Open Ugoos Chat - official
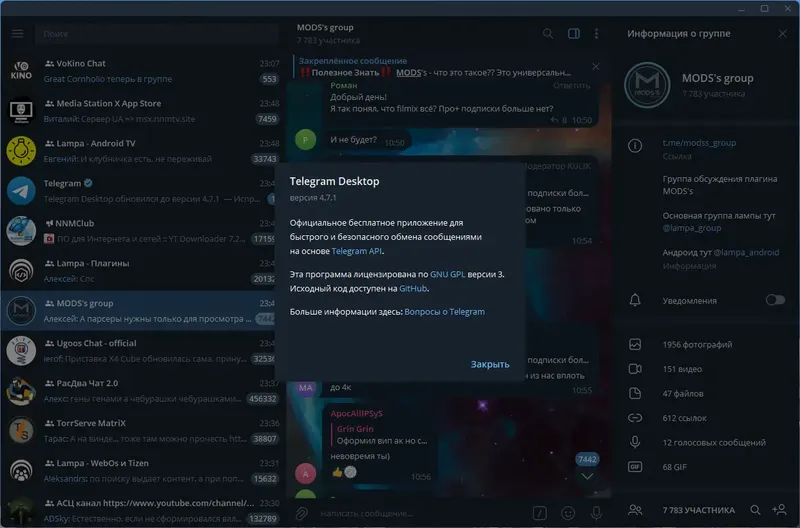The height and width of the screenshot is (528, 800). point(138,350)
